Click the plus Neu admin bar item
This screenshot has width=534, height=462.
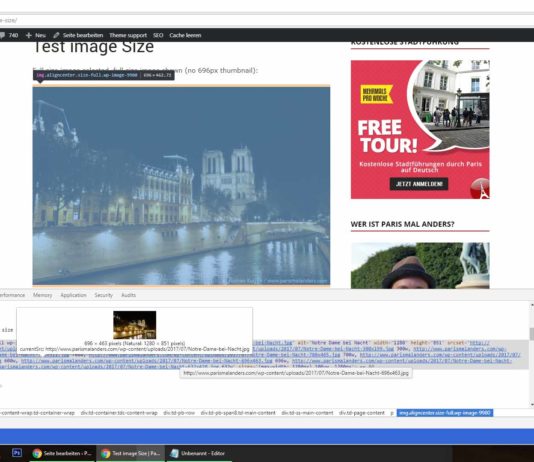point(36,35)
